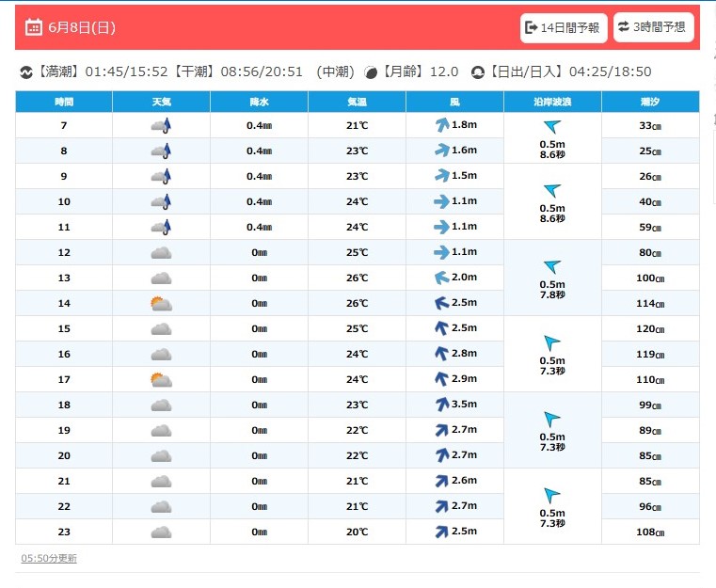Screen dimensions: 716x588
Task: Click the cloudy icon at hour 12
Action: [x=161, y=252]
